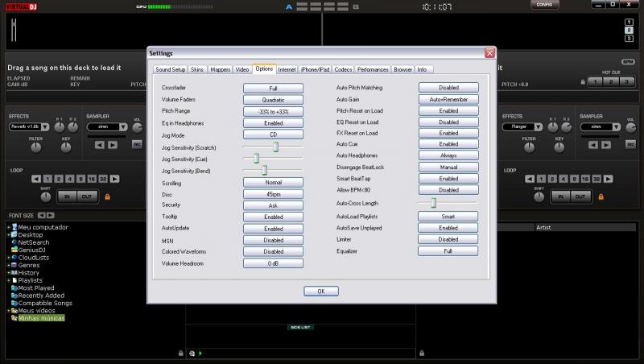
Task: Toggle Pitch Reset on Load option
Action: pos(448,111)
